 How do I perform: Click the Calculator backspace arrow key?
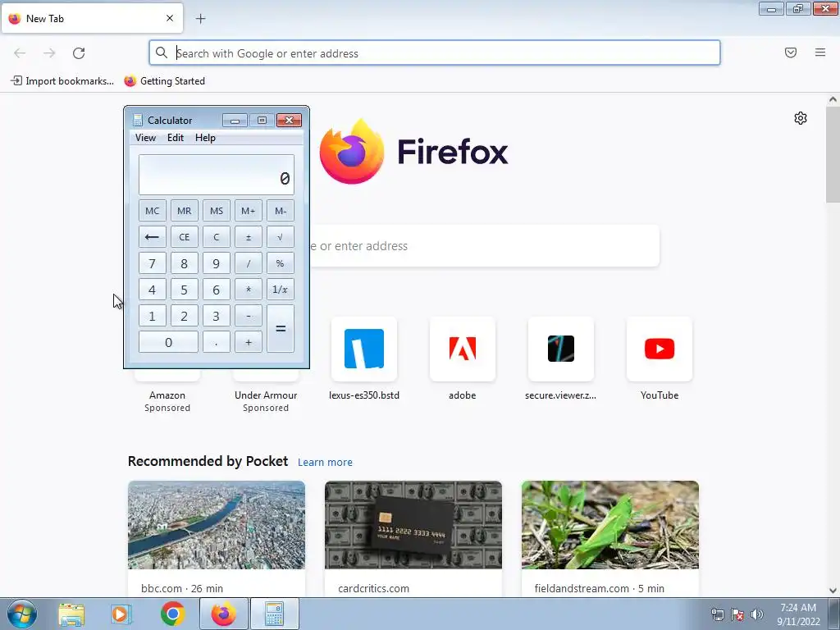[152, 237]
